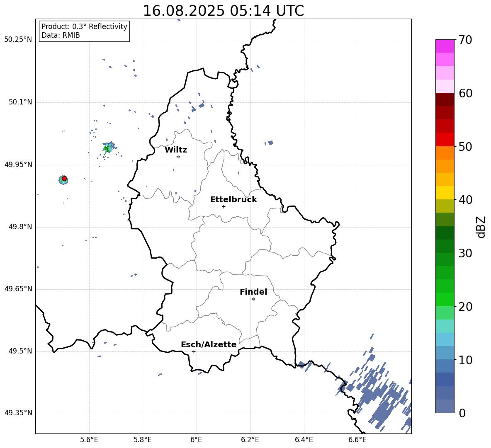Screen dimensions: 491x448
Task: Click the orange swatch just below 50 dBZ
Action: click(445, 153)
